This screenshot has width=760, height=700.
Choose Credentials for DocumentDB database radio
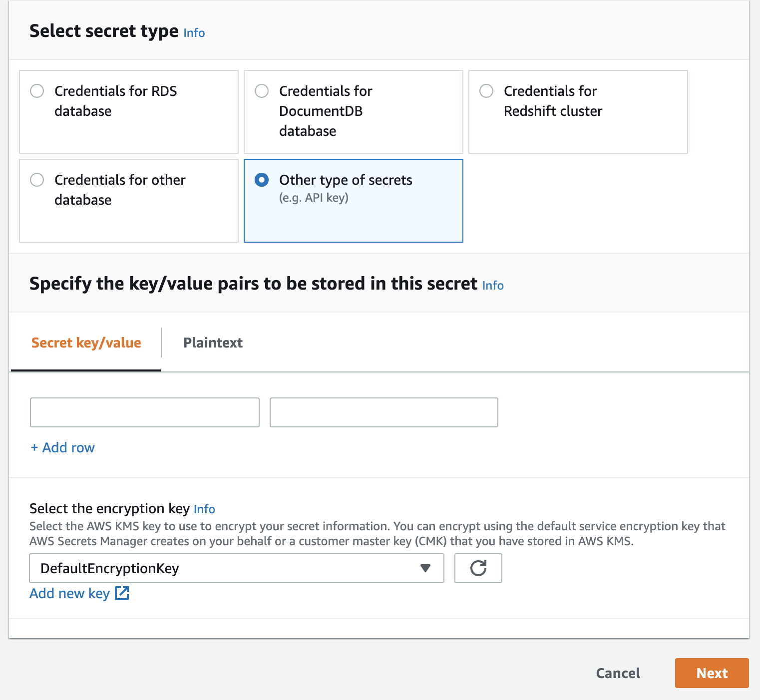coord(262,91)
